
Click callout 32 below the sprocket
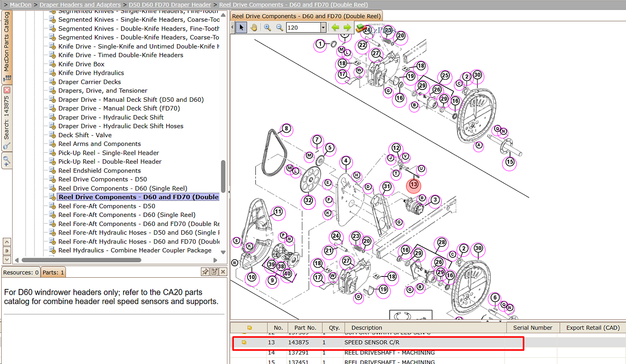[x=308, y=201]
